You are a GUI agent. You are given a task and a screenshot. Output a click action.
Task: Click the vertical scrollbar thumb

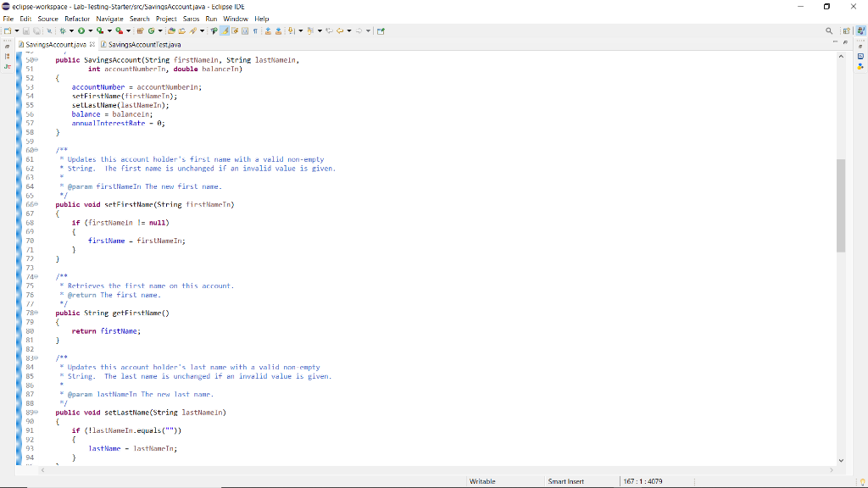pos(841,205)
